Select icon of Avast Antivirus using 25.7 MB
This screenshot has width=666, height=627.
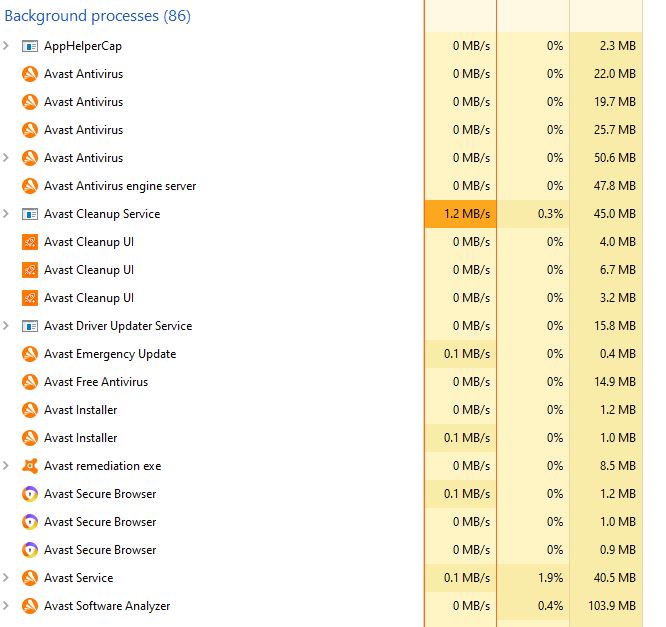(x=30, y=130)
